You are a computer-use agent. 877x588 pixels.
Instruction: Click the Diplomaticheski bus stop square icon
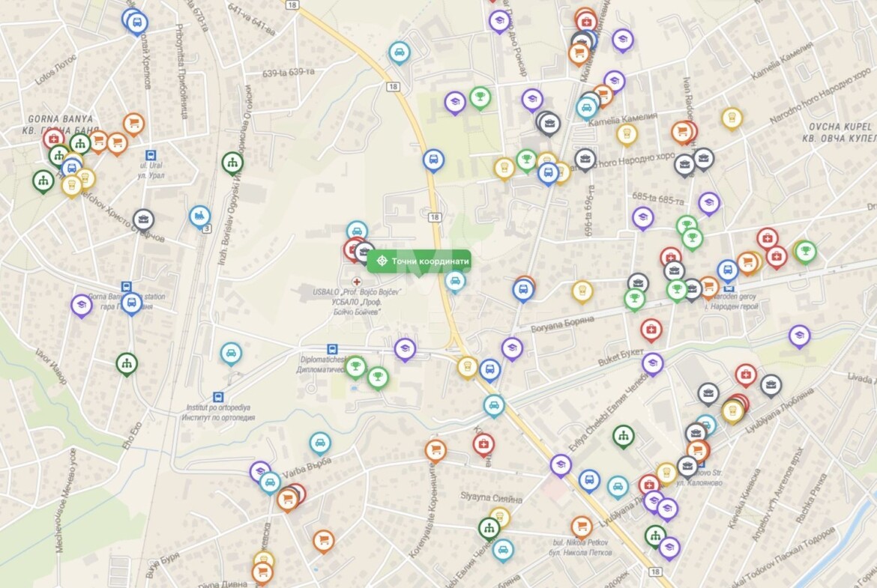click(332, 349)
